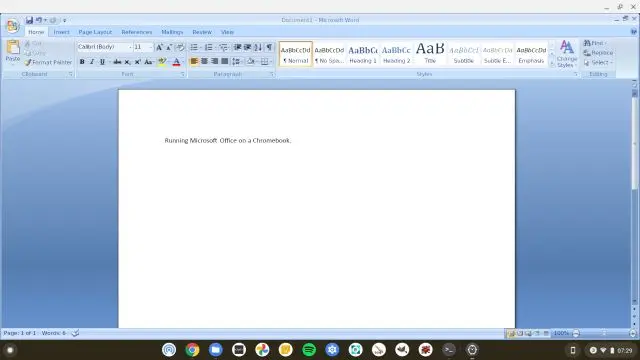Open the round Office button menu
640x360 pixels.
pos(13,26)
